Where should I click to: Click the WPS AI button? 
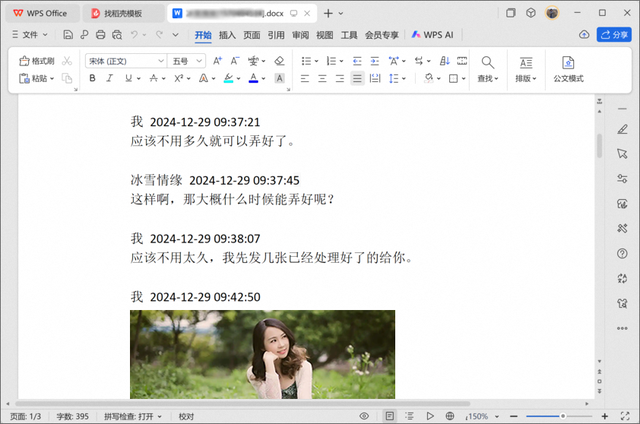432,34
